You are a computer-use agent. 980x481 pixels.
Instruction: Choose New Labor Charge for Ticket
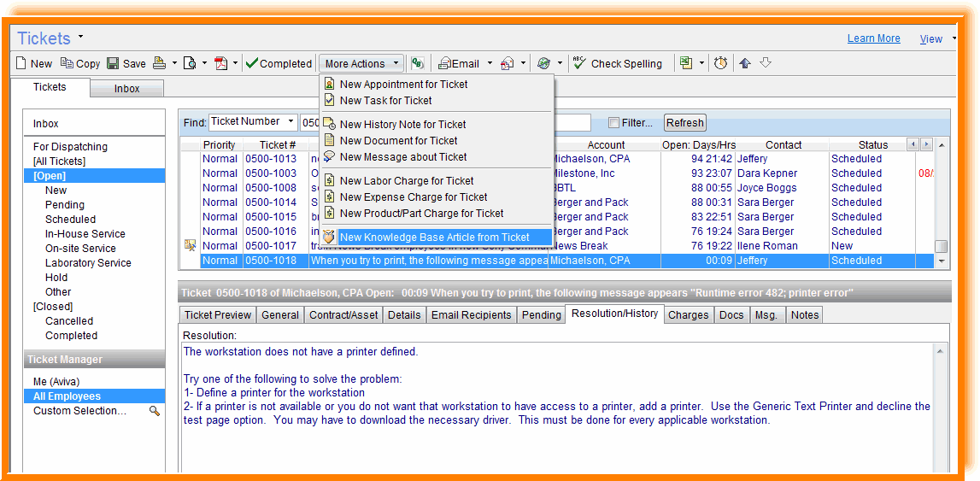tap(406, 181)
